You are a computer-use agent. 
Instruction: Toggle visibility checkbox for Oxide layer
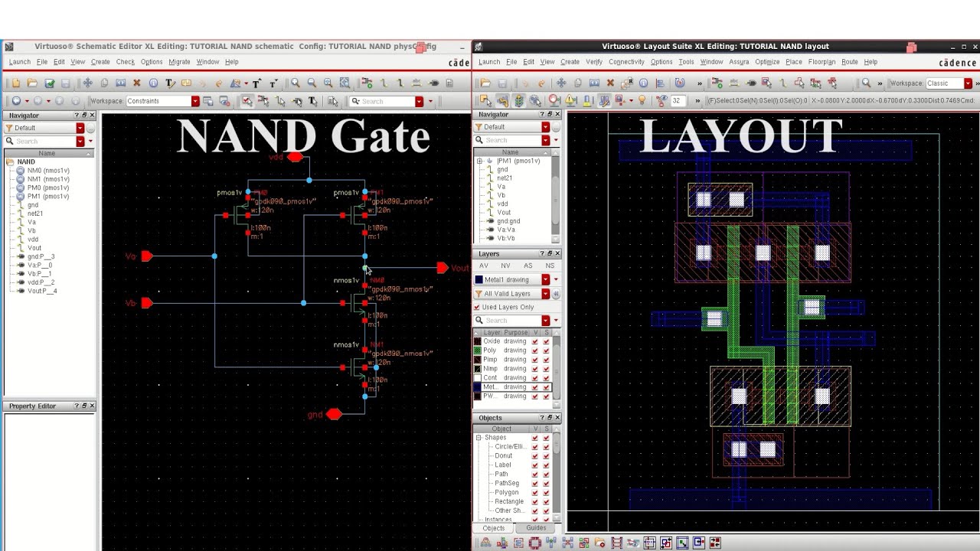tap(535, 341)
